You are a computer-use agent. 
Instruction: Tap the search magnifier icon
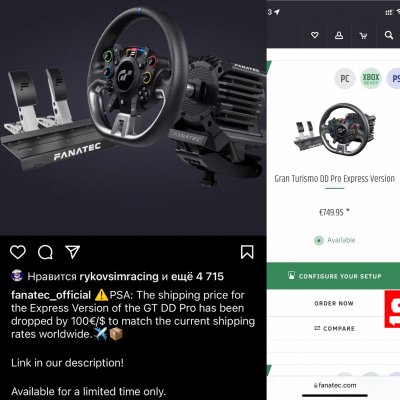389,35
